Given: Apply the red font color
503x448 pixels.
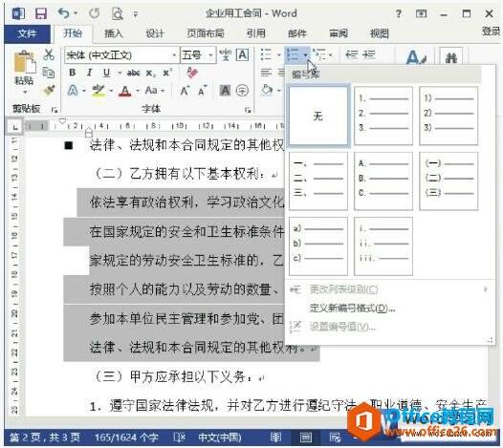Looking at the screenshot, I should coord(125,91).
